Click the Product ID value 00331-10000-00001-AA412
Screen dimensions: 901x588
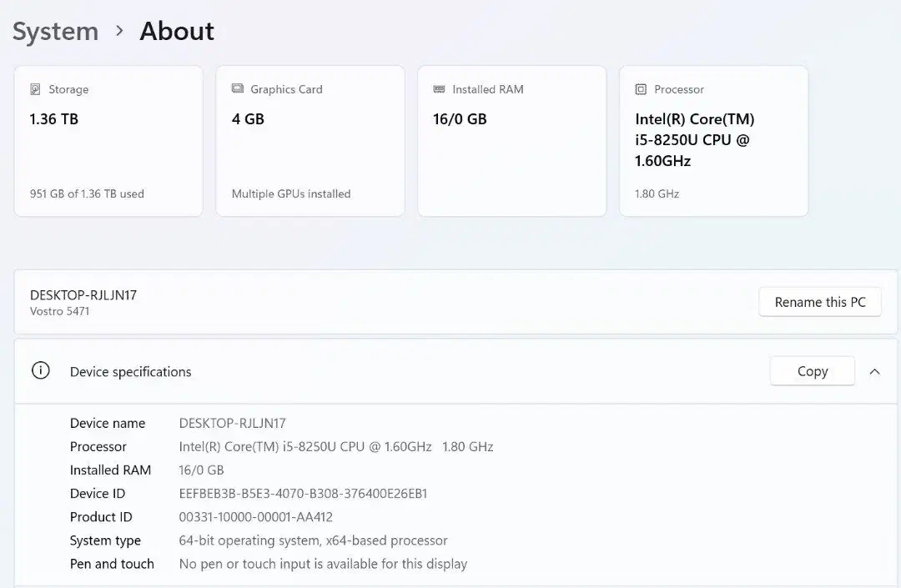pyautogui.click(x=256, y=517)
